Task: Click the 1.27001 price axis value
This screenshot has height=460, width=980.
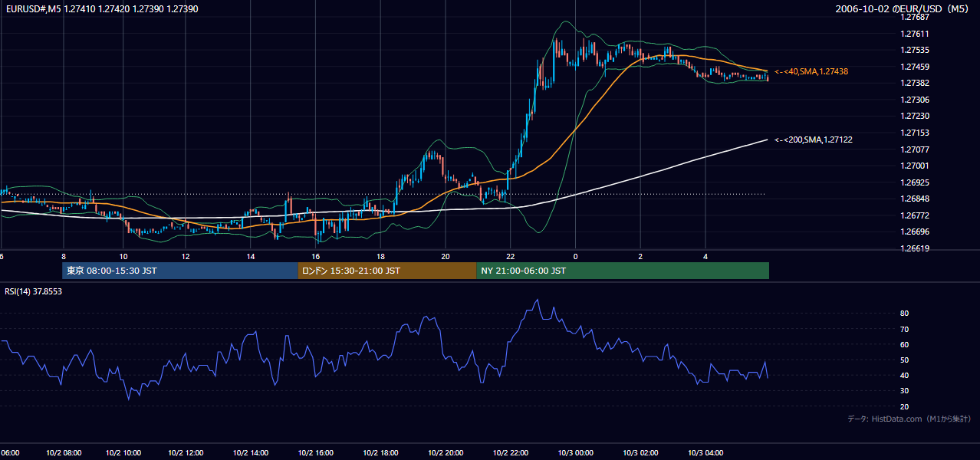Action: [914, 166]
